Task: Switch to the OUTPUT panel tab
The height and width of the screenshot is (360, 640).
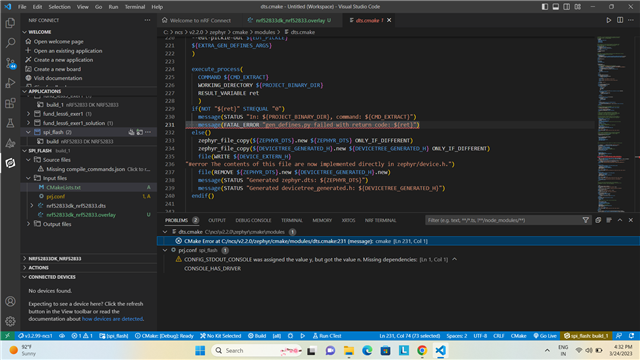Action: (217, 220)
